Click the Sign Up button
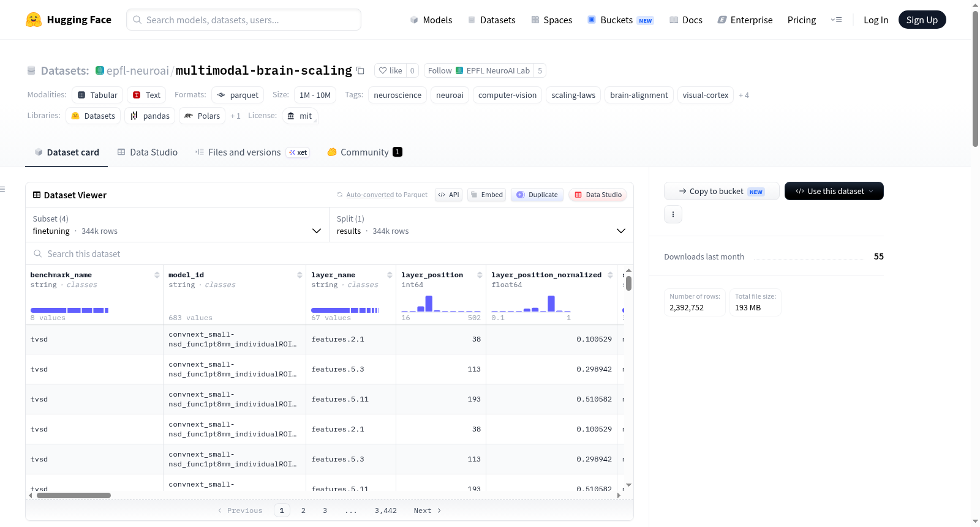 pyautogui.click(x=922, y=20)
